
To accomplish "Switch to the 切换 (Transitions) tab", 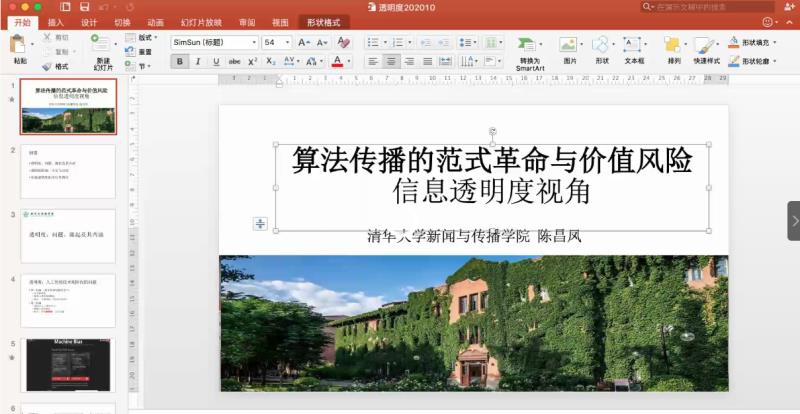I will (x=122, y=22).
